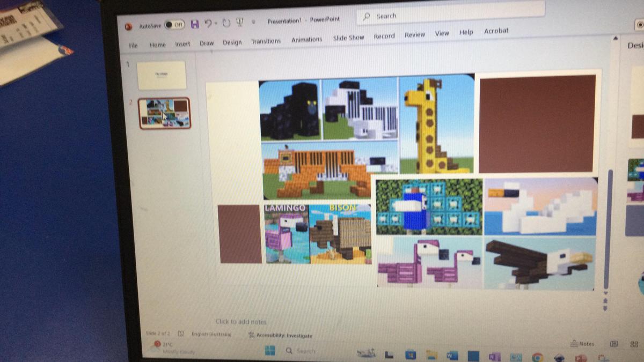Select the giraffe picture on the slide
644x362 pixels.
tap(436, 124)
